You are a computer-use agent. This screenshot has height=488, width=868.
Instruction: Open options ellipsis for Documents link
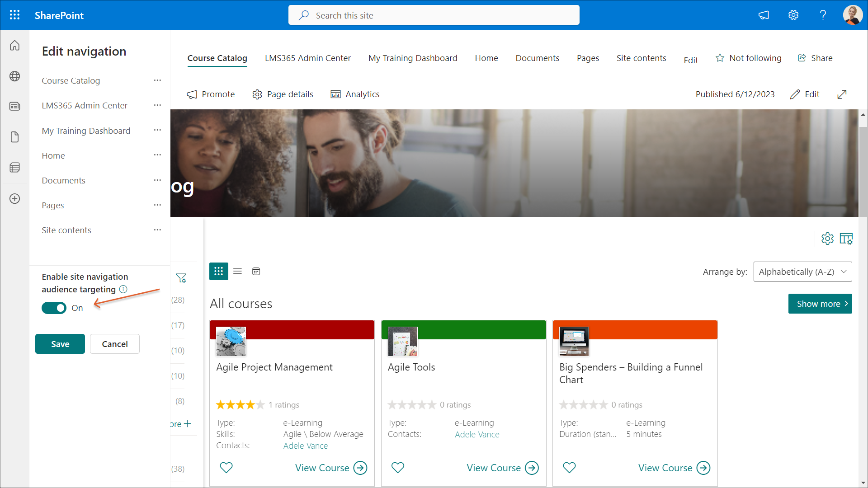157,180
